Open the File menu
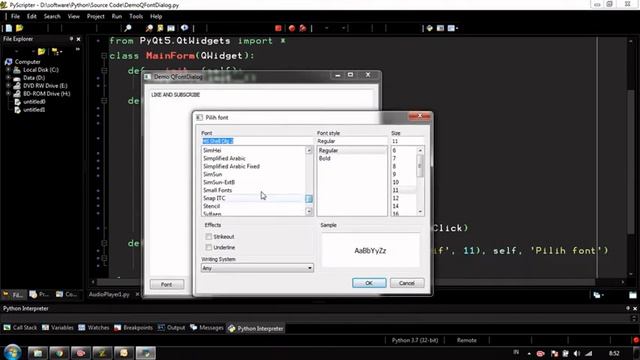This screenshot has height=360, width=640. pyautogui.click(x=15, y=16)
